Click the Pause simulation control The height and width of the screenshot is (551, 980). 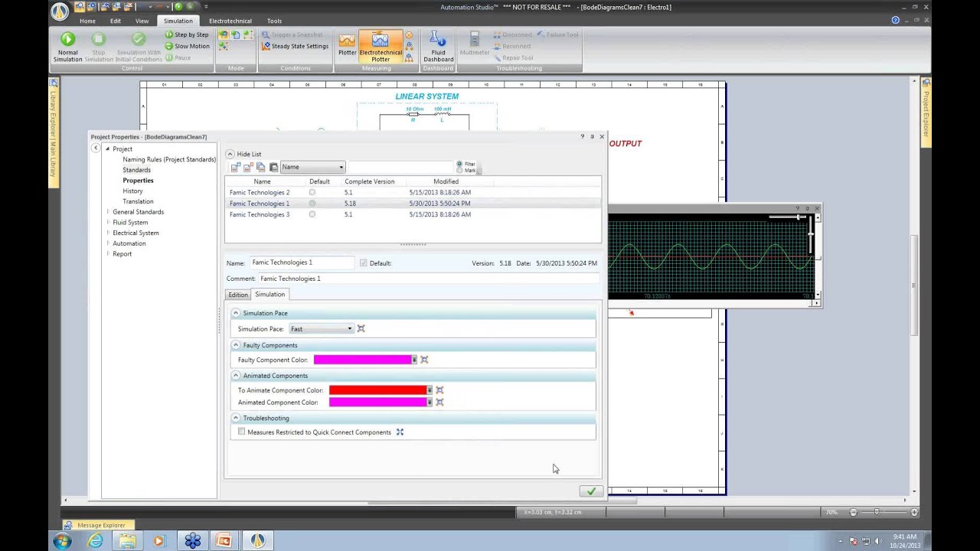[178, 57]
